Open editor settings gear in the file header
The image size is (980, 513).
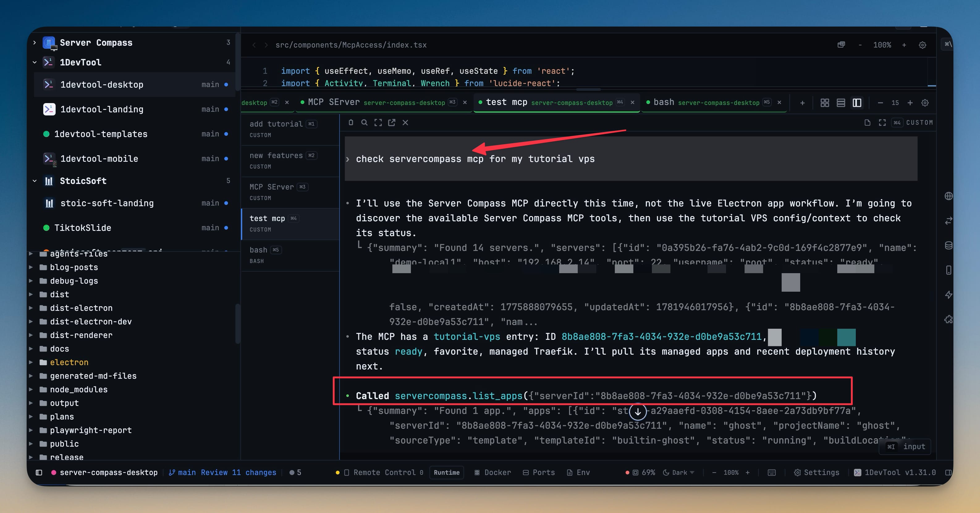pyautogui.click(x=922, y=45)
